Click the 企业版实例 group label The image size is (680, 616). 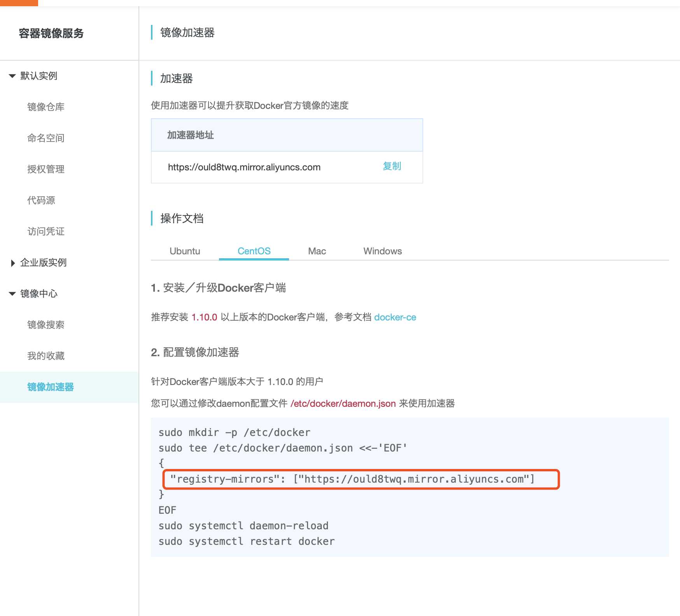click(44, 262)
